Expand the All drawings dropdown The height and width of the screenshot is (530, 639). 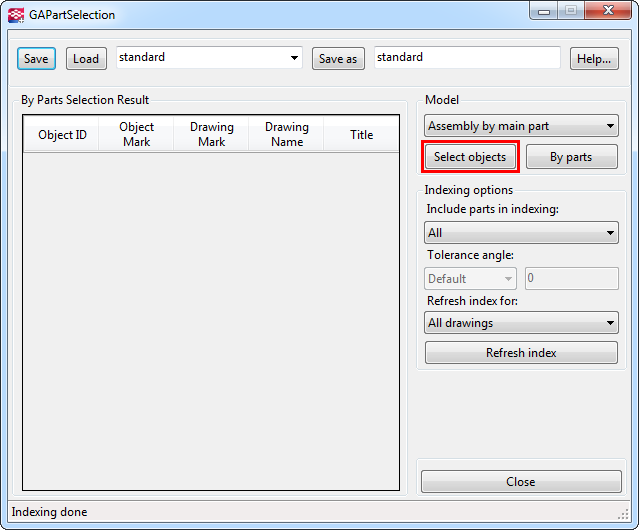point(521,323)
